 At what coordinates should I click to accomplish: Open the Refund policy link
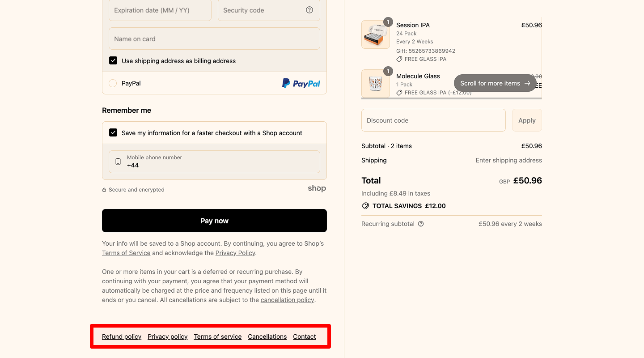[122, 337]
